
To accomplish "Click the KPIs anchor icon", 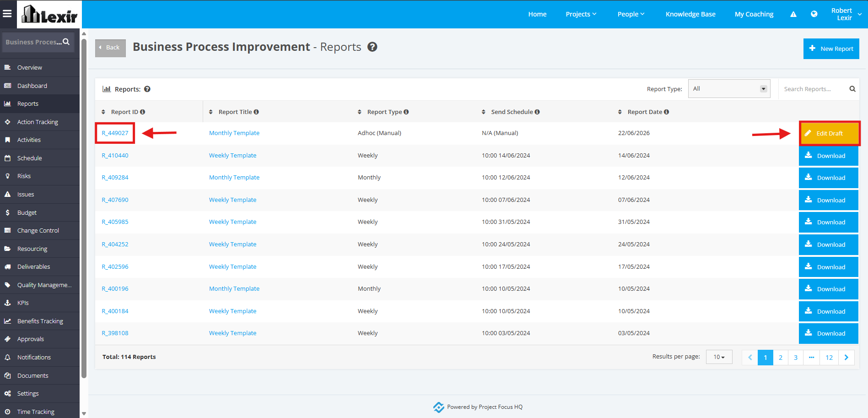I will click(x=7, y=303).
